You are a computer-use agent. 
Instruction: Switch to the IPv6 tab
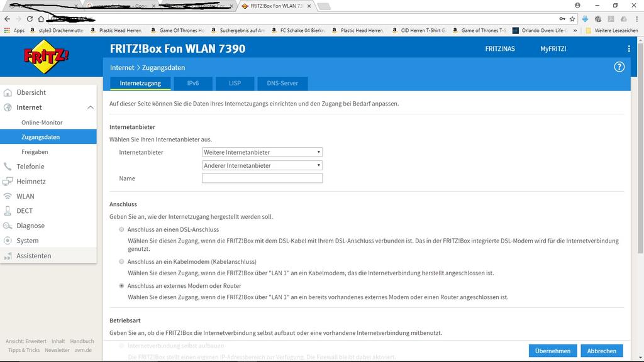click(x=193, y=83)
